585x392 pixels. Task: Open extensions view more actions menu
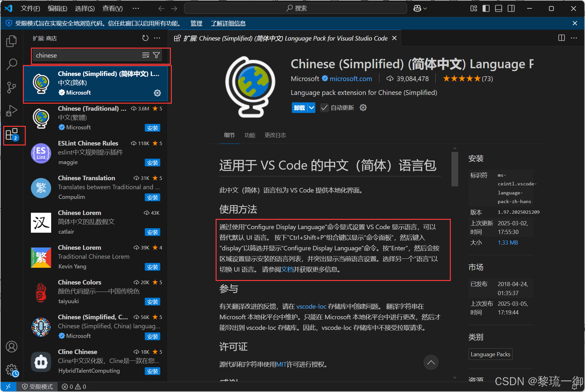(x=157, y=38)
